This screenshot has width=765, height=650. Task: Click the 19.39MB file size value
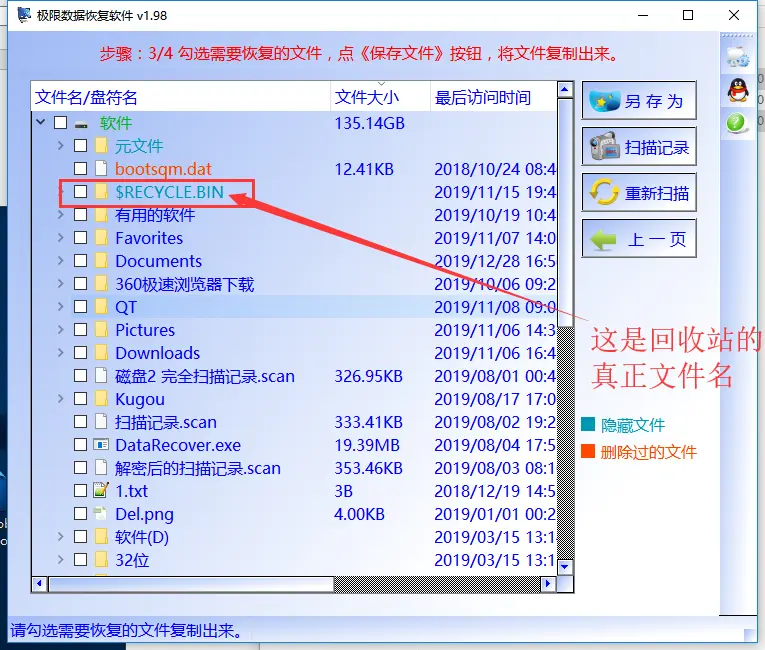(367, 445)
